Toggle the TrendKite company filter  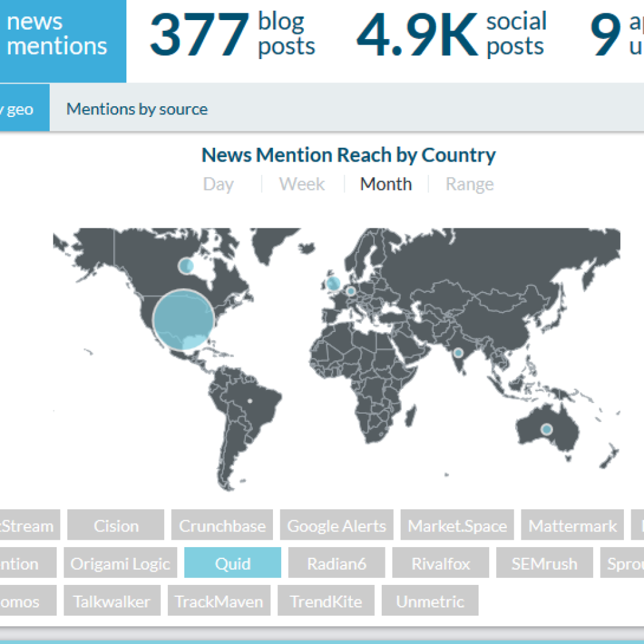click(326, 601)
